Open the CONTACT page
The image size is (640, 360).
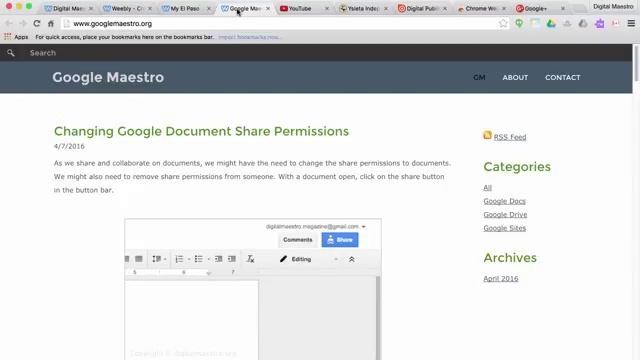point(562,78)
